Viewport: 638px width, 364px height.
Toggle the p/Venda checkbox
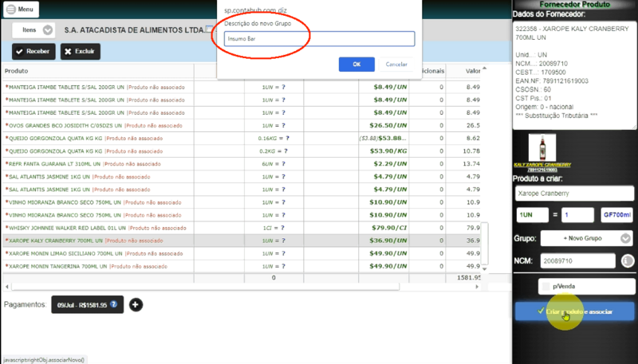click(x=546, y=287)
